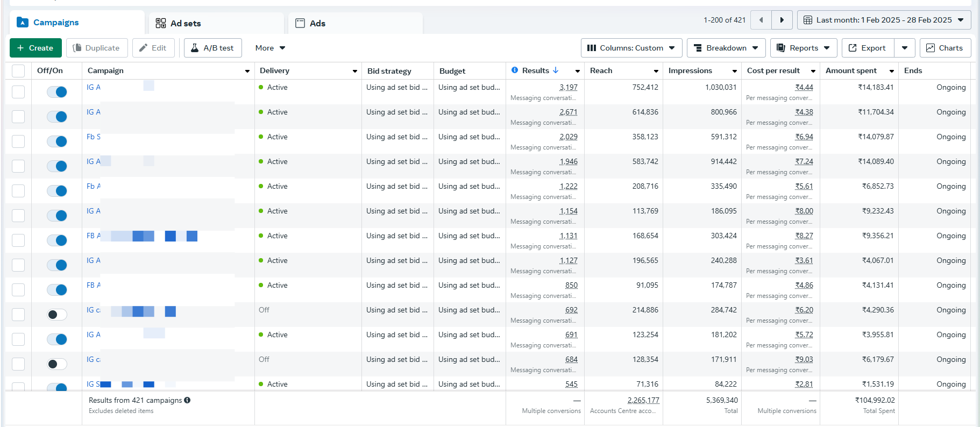Viewport: 980px width, 427px height.
Task: Click the Results column info icon
Action: 515,70
